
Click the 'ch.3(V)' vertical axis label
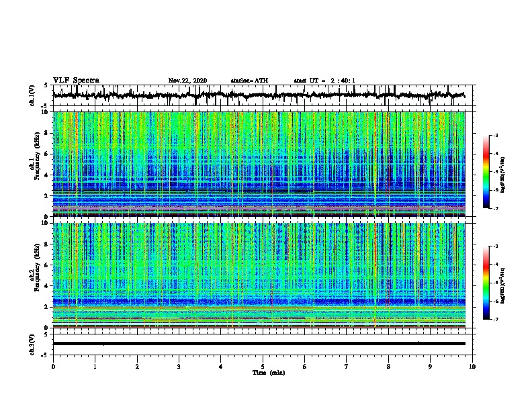(32, 345)
